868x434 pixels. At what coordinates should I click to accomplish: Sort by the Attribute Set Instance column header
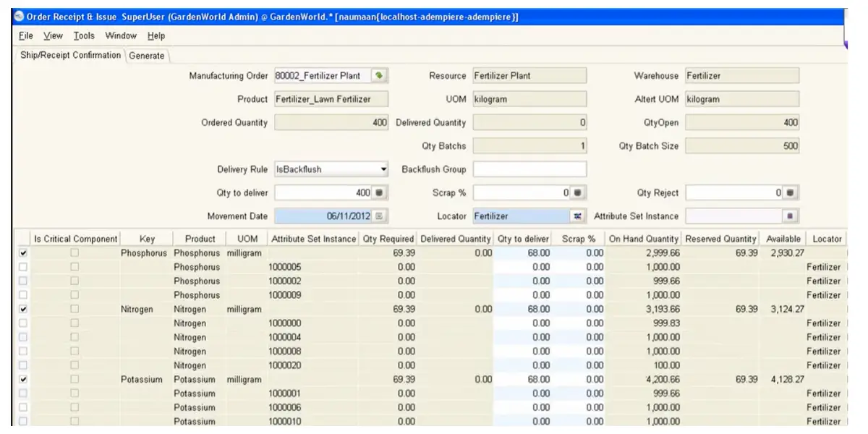(x=313, y=239)
